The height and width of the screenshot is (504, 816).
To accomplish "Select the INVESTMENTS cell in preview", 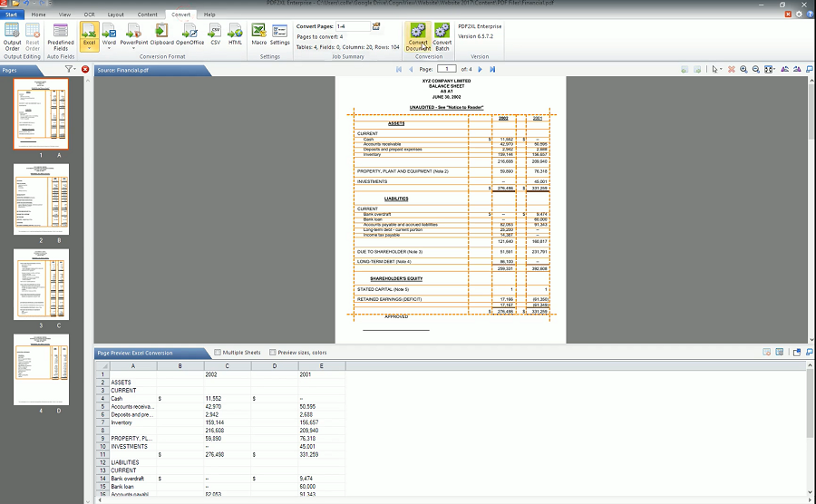I will (x=132, y=446).
